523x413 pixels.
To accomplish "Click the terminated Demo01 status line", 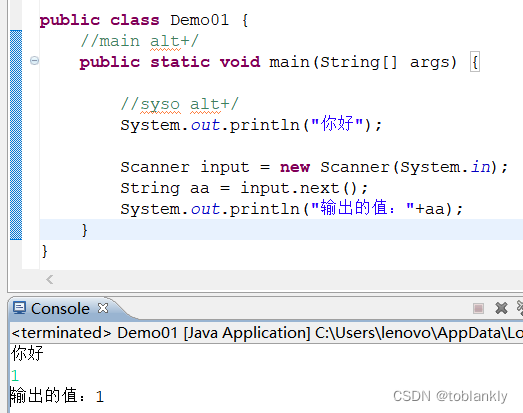I will pyautogui.click(x=267, y=333).
